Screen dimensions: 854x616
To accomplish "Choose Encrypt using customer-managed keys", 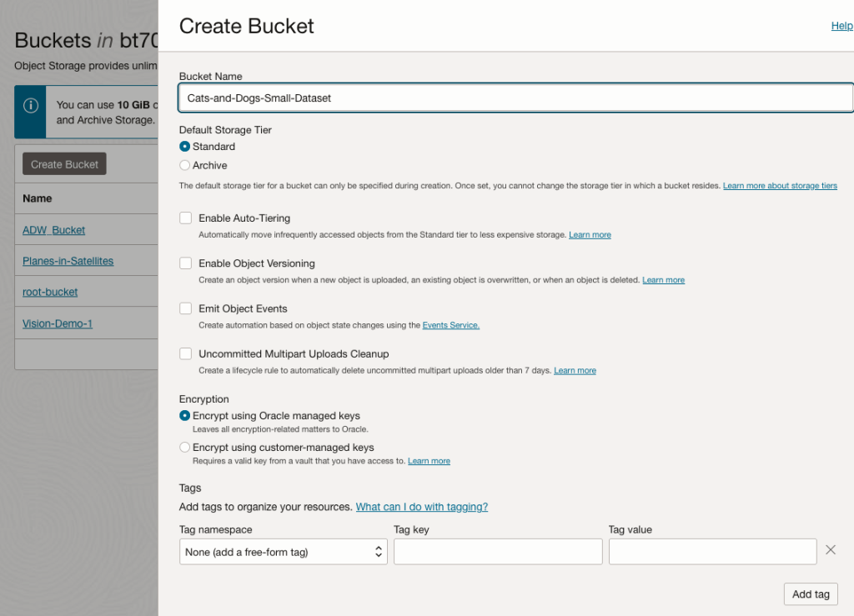I will pos(185,448).
